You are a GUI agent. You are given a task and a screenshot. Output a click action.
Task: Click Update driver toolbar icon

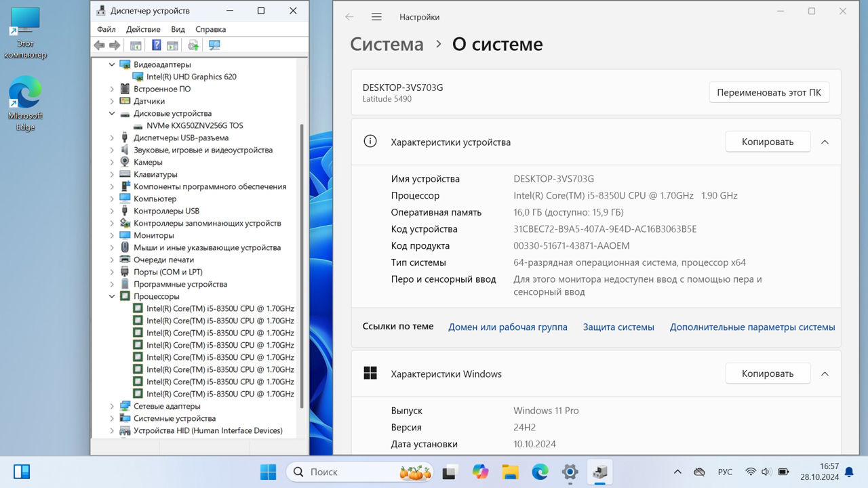193,45
